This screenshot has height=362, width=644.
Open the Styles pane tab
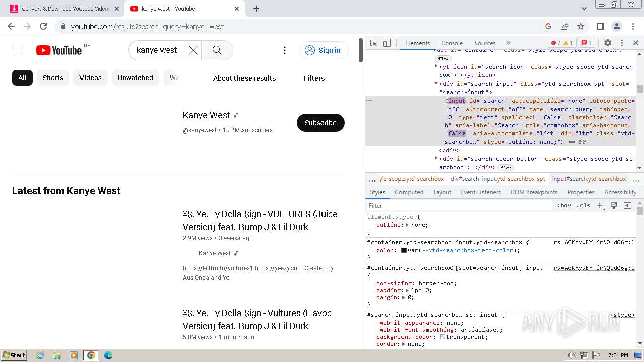coord(377,192)
